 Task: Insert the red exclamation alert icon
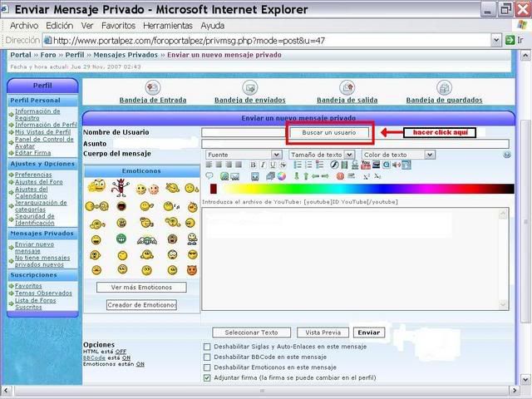click(x=340, y=176)
